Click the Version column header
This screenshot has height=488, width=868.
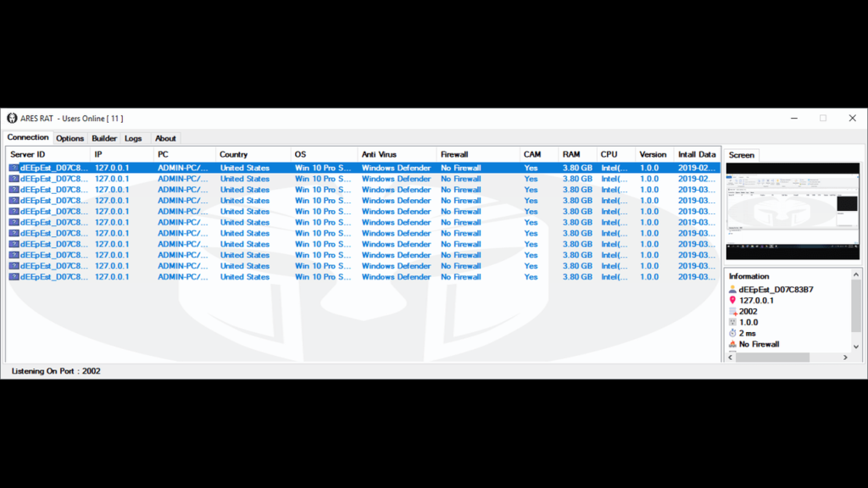654,154
